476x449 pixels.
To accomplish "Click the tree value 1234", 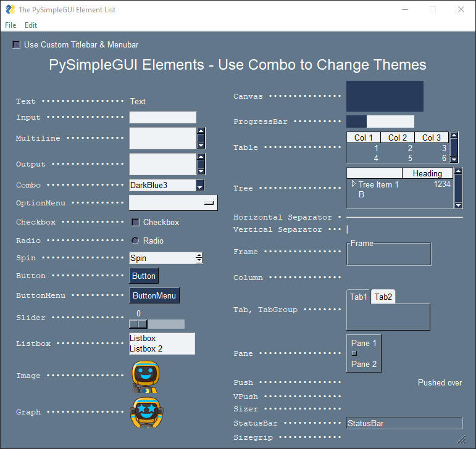I will coord(441,184).
